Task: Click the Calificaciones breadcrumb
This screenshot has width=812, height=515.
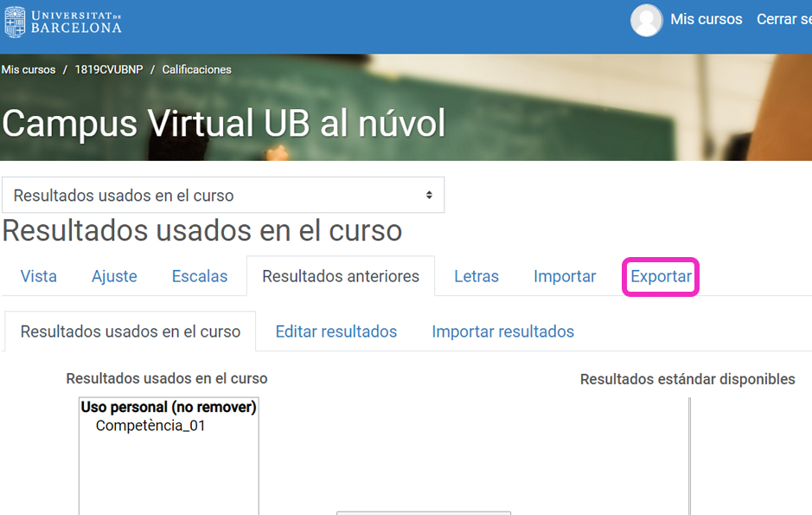Action: tap(196, 70)
